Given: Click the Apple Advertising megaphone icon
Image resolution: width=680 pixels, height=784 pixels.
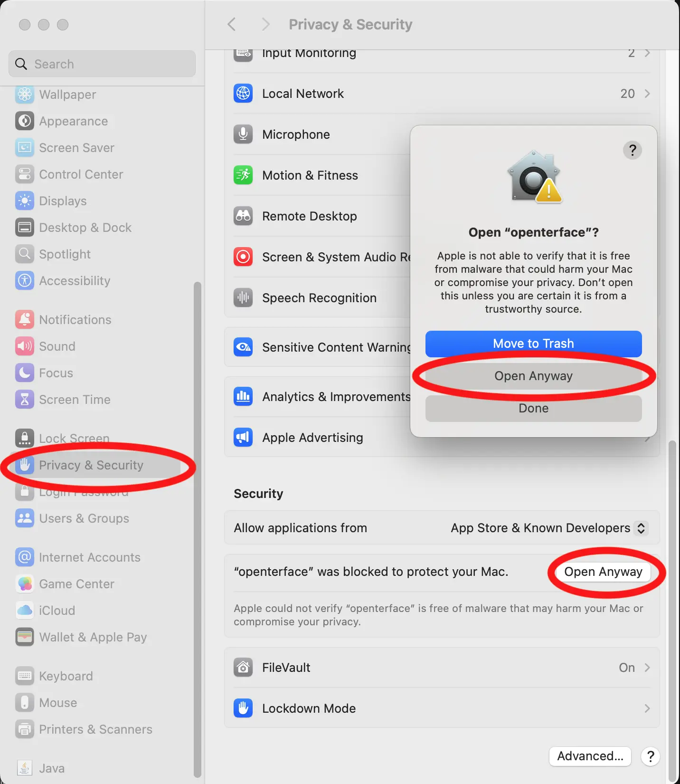Looking at the screenshot, I should (243, 438).
